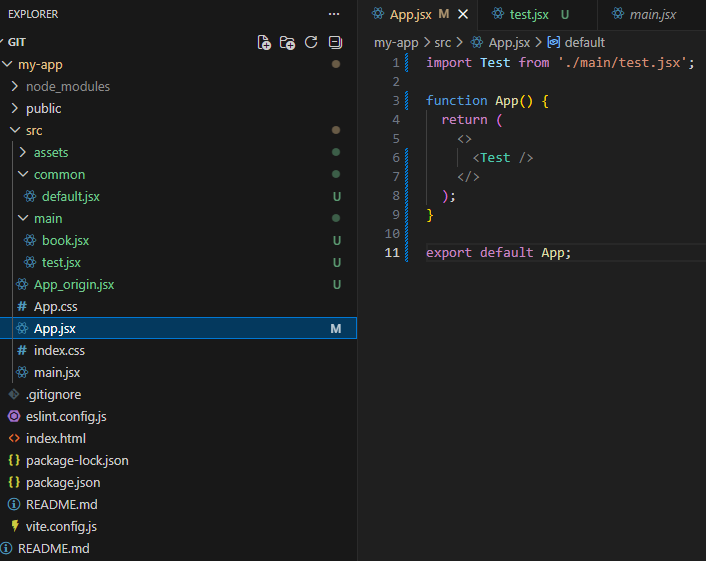The height and width of the screenshot is (561, 706).
Task: Open main.jsx from the file tree
Action: [57, 372]
